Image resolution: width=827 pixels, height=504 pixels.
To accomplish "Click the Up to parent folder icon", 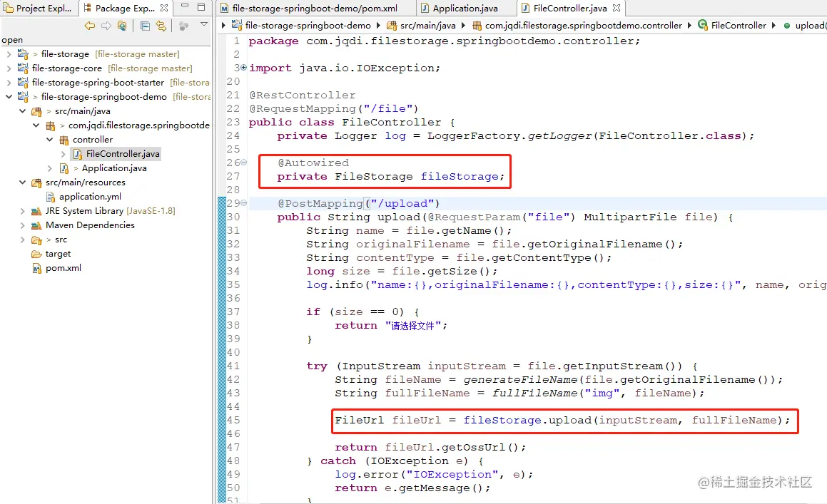I will point(122,25).
